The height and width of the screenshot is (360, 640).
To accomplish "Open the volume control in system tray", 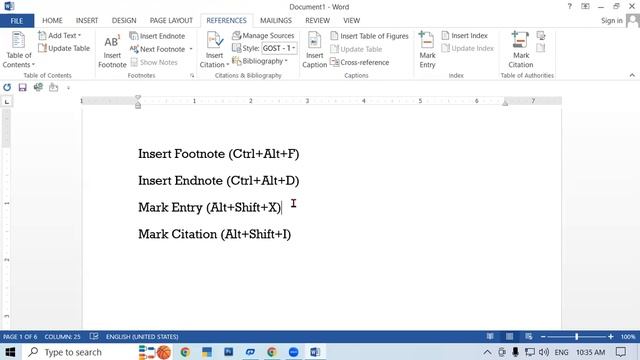I will 543,352.
